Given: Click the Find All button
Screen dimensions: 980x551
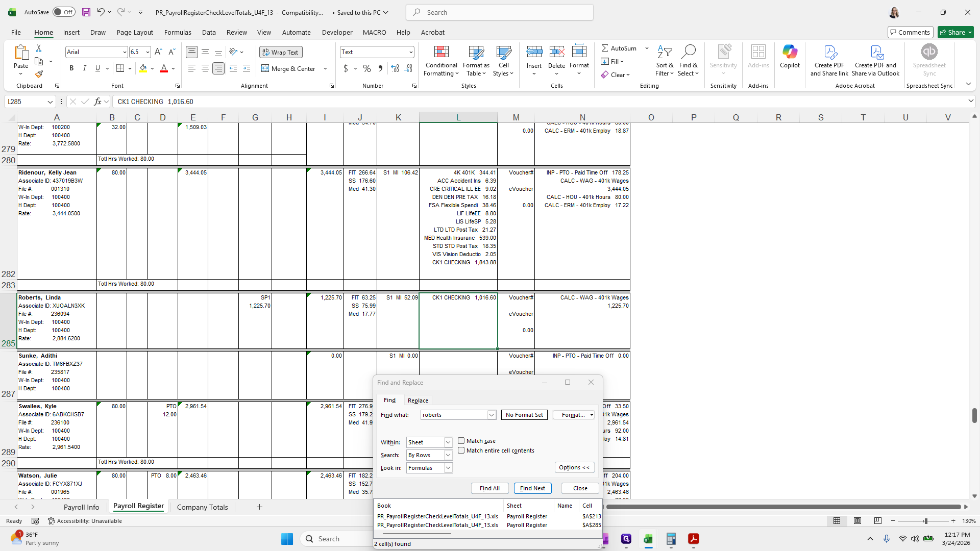Looking at the screenshot, I should tap(489, 488).
